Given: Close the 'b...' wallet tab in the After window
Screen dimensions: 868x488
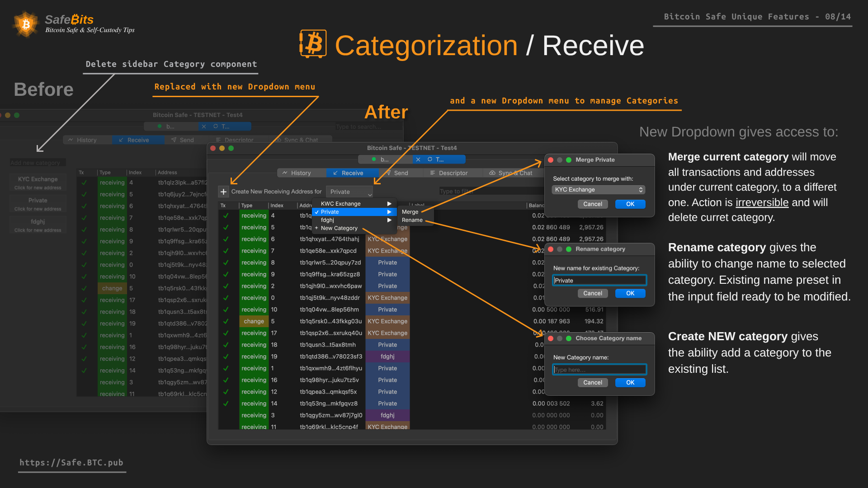Looking at the screenshot, I should [418, 160].
